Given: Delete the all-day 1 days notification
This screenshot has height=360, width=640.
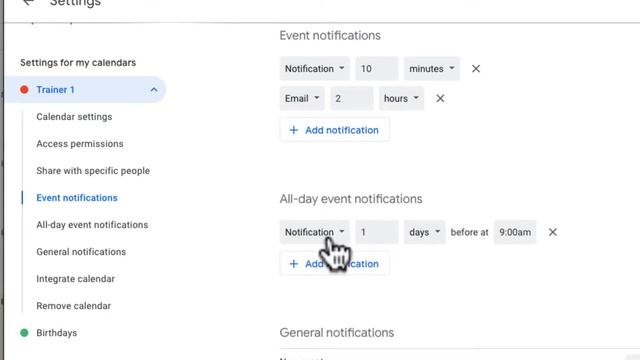Looking at the screenshot, I should pos(553,232).
